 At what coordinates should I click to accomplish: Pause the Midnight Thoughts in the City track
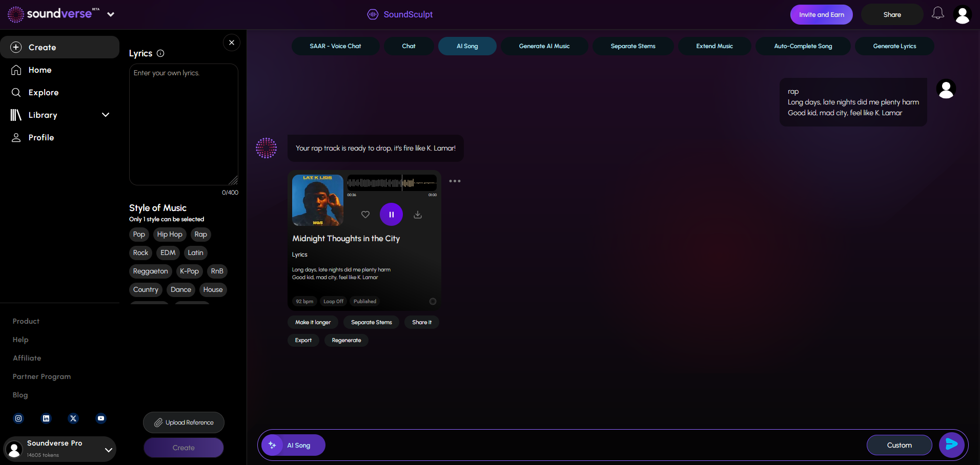pyautogui.click(x=391, y=215)
